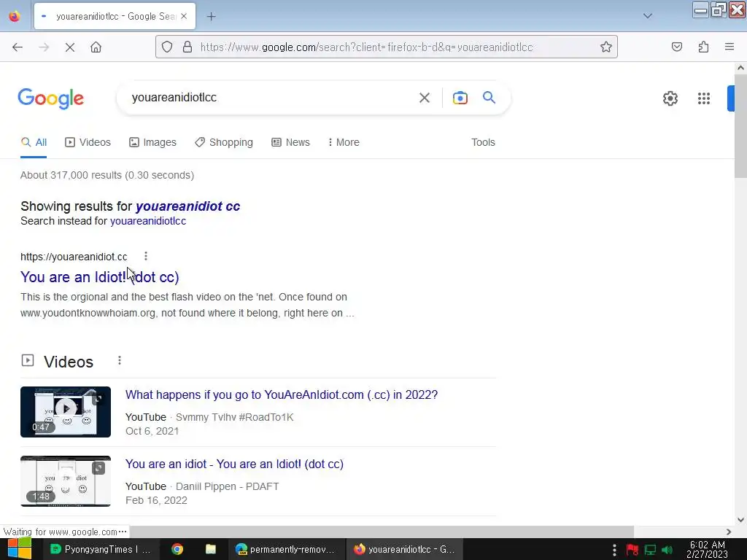Click the horizontal scrollbar right arrow

[x=729, y=532]
